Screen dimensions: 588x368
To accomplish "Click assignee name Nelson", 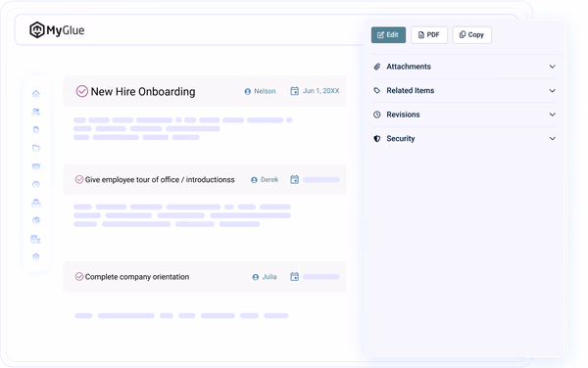I will pyautogui.click(x=265, y=91).
